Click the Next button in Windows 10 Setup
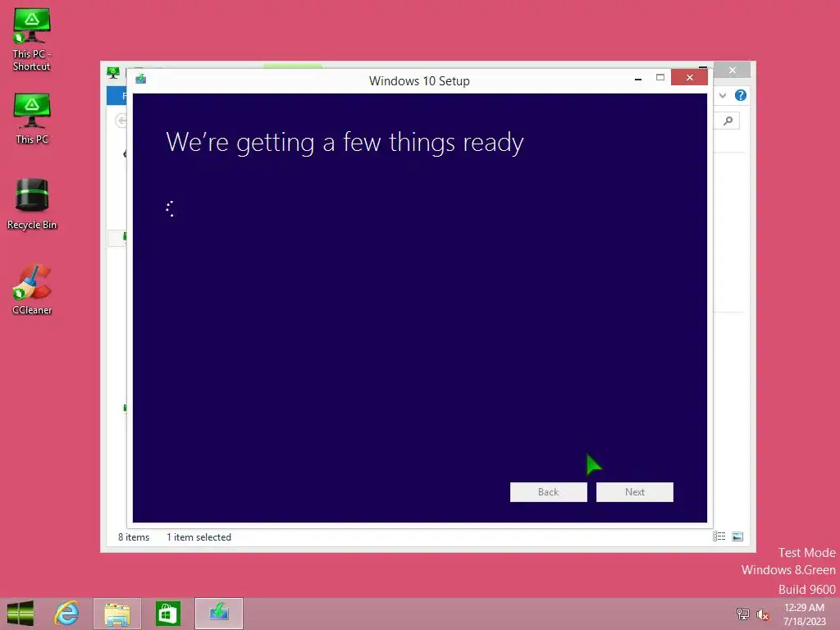 click(634, 492)
